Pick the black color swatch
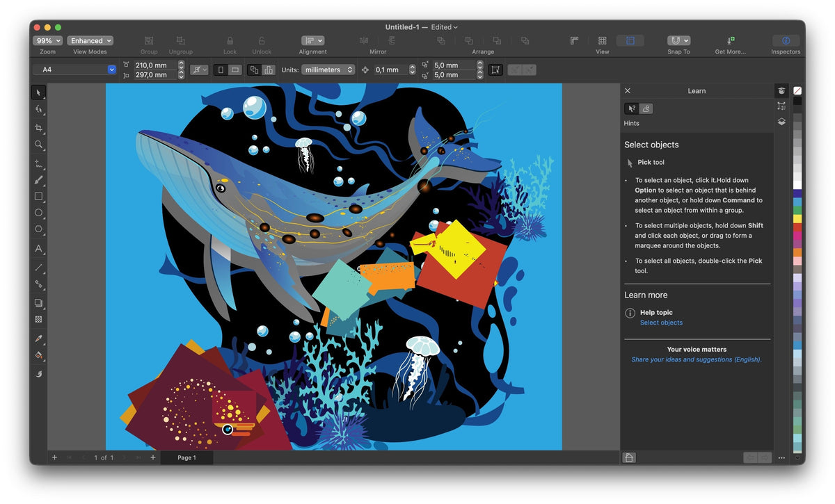 pos(797,101)
